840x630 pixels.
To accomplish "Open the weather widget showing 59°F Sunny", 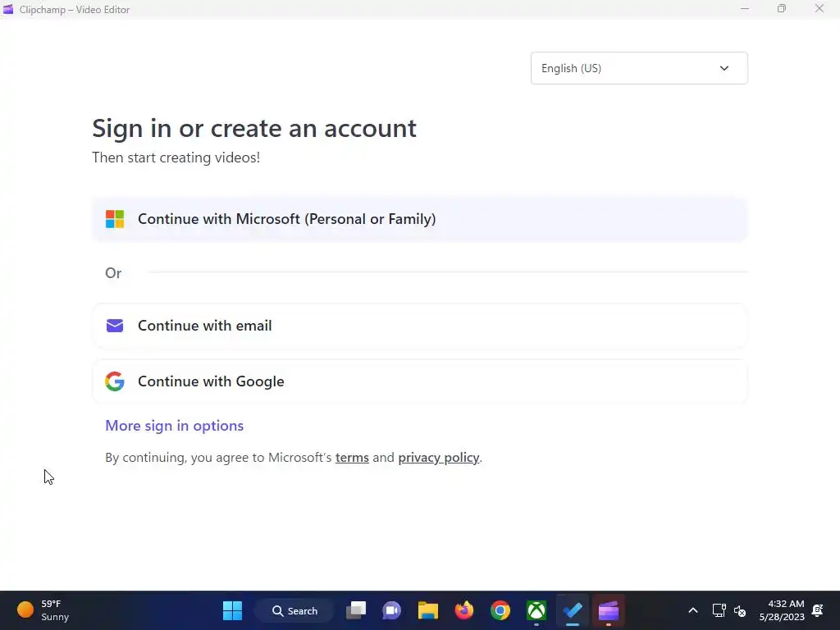I will pos(43,610).
